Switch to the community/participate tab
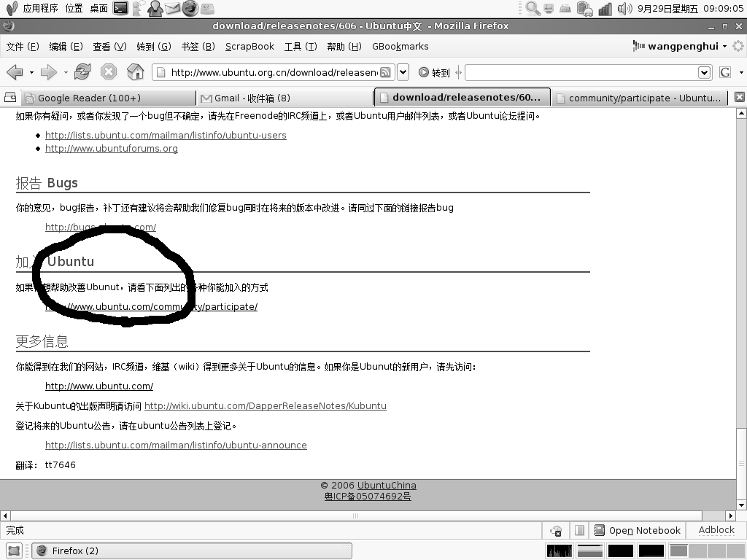Image resolution: width=747 pixels, height=560 pixels. click(640, 98)
